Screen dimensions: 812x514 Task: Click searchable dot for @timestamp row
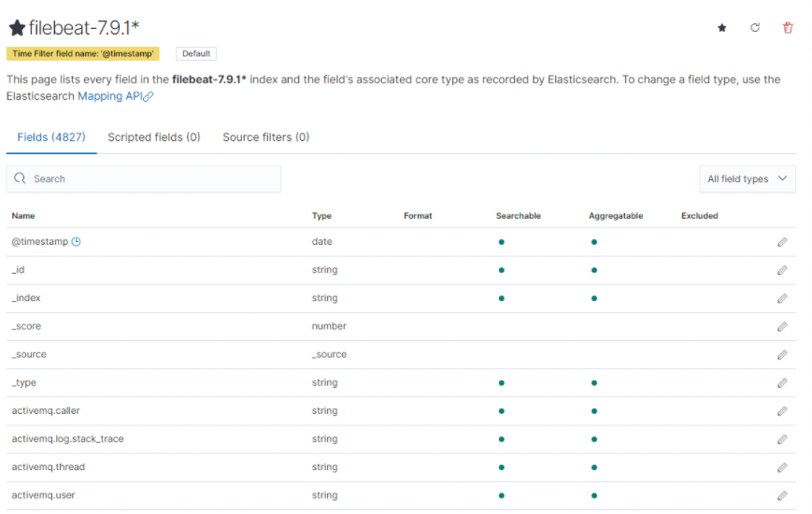501,242
